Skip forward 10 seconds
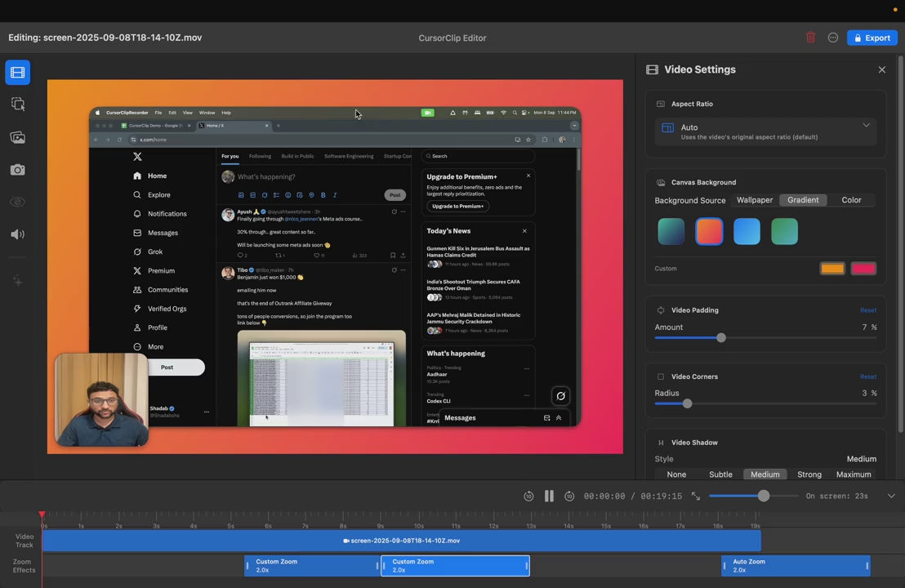The width and height of the screenshot is (905, 588). point(569,496)
